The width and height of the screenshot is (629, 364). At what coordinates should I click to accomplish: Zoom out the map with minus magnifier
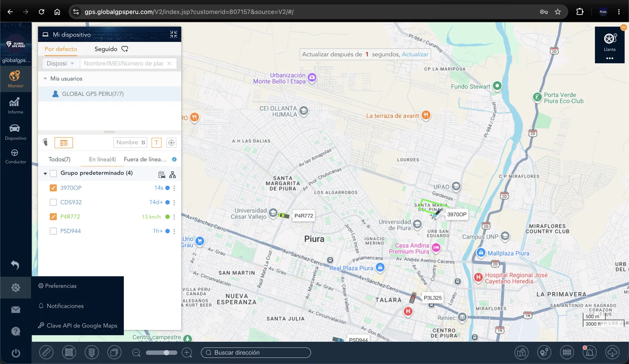click(136, 353)
